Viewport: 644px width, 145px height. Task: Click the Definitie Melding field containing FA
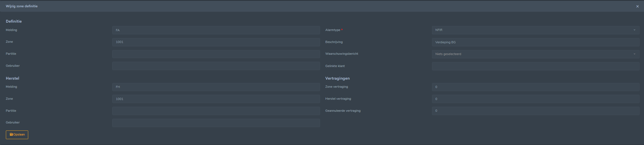click(216, 30)
